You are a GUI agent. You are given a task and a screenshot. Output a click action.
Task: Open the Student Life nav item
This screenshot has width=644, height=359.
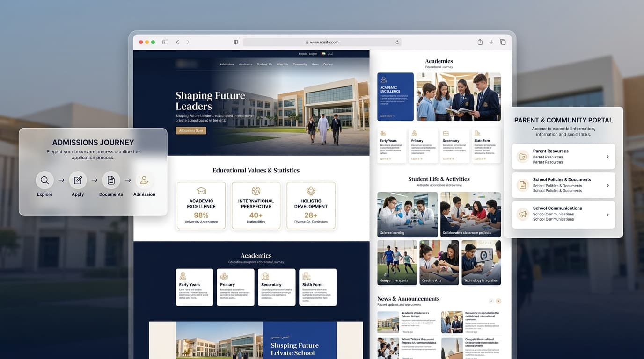tap(264, 64)
